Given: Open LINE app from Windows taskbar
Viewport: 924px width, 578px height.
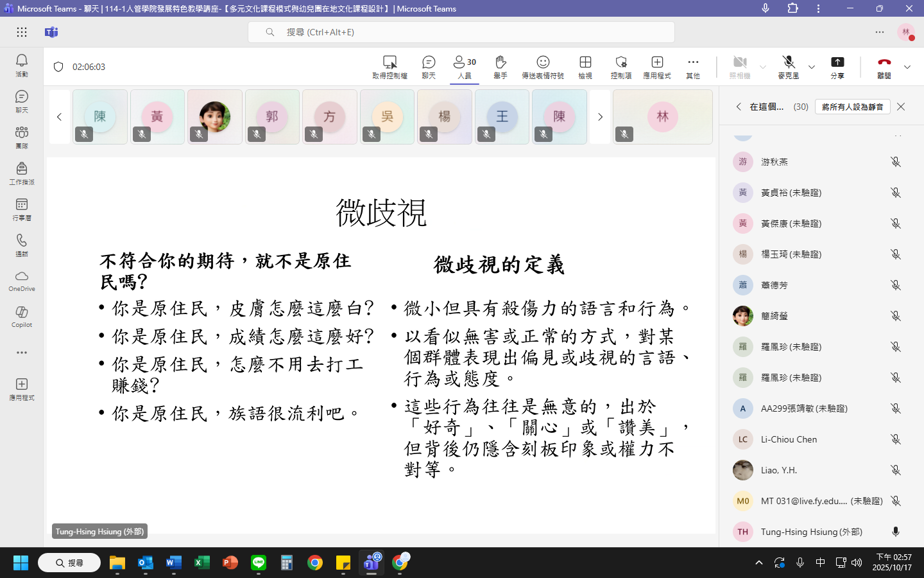Looking at the screenshot, I should click(x=259, y=563).
